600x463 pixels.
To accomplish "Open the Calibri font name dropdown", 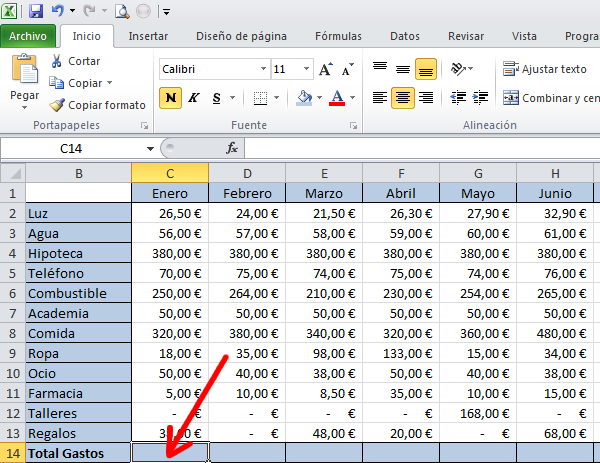I will 263,69.
